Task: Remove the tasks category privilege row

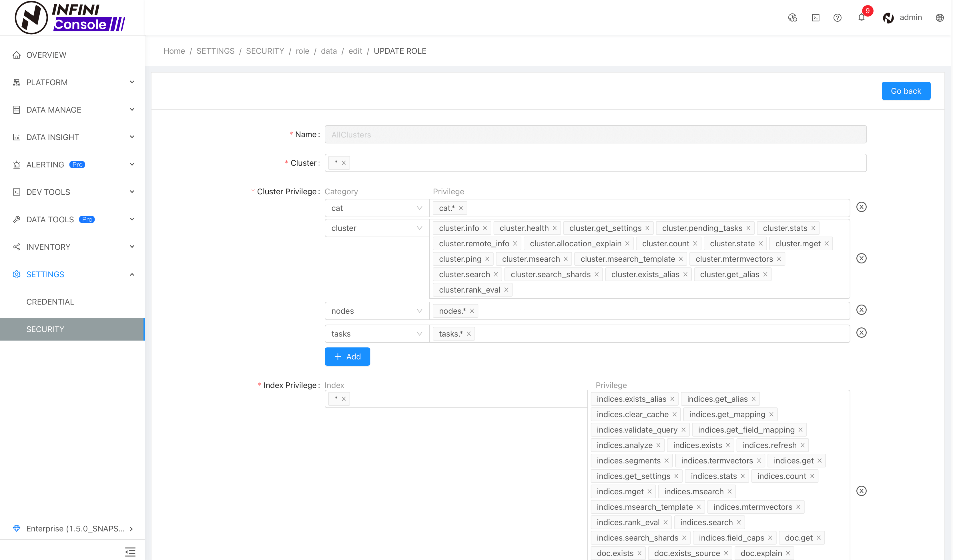Action: tap(861, 332)
